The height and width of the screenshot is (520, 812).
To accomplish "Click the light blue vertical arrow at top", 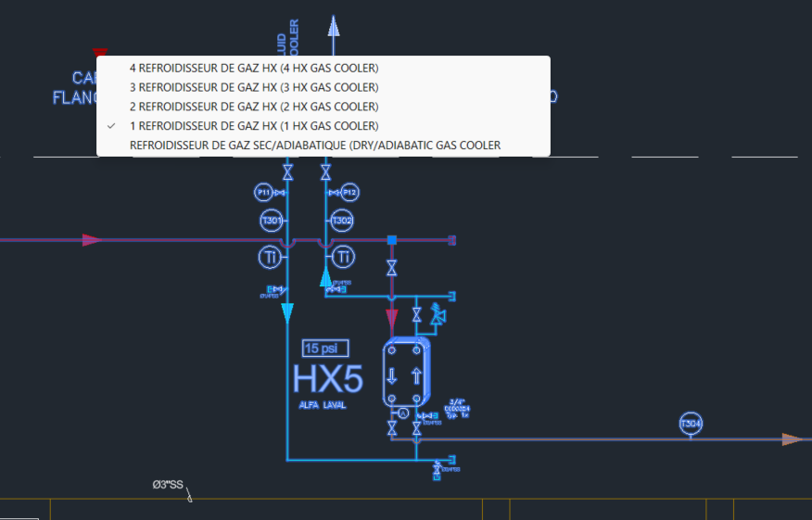I will [x=334, y=27].
